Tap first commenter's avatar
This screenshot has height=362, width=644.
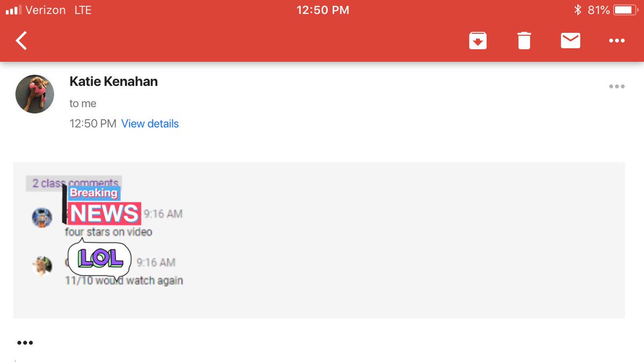pyautogui.click(x=42, y=217)
